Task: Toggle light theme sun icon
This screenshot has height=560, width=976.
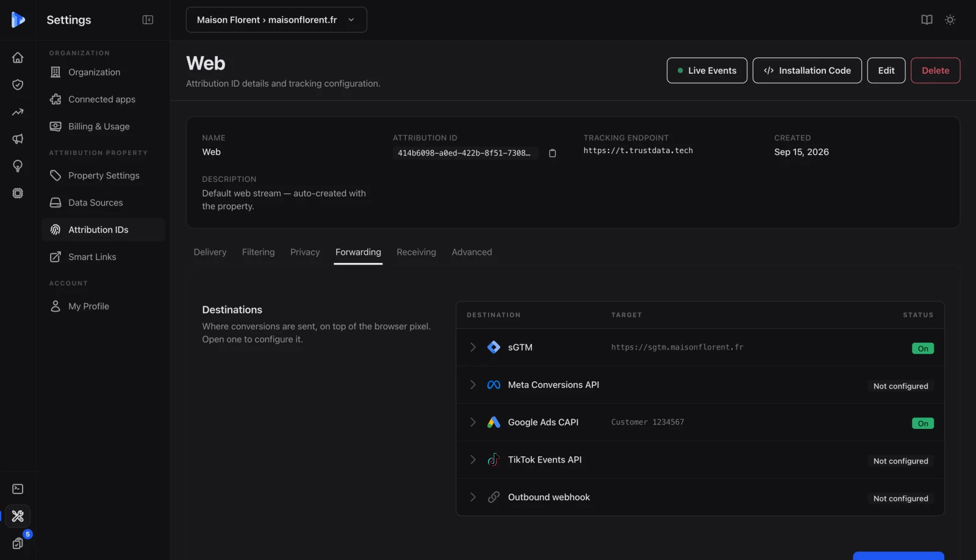Action: tap(950, 20)
